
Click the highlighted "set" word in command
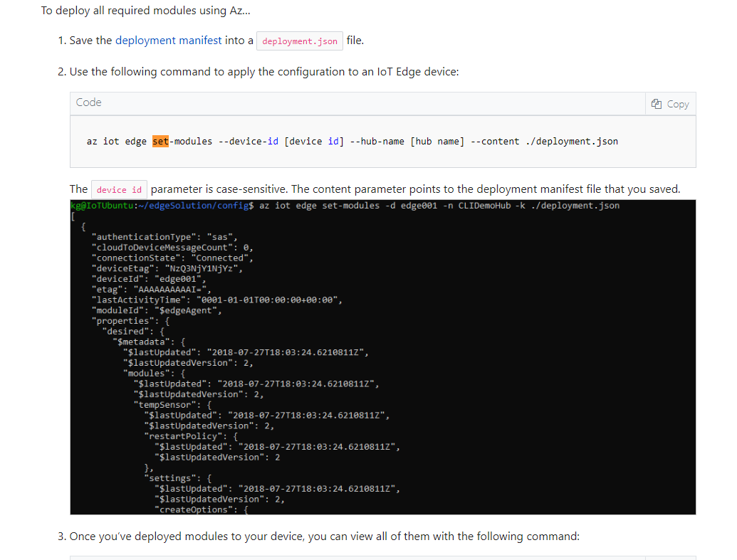tap(160, 142)
